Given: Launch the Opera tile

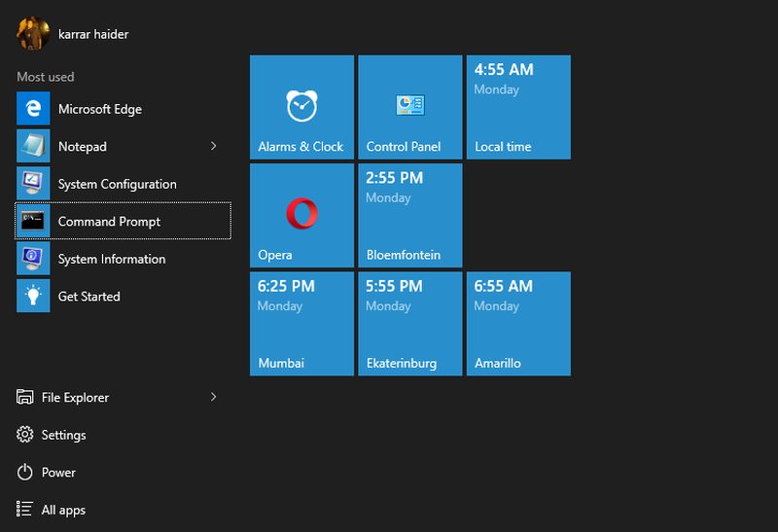Looking at the screenshot, I should tap(301, 215).
